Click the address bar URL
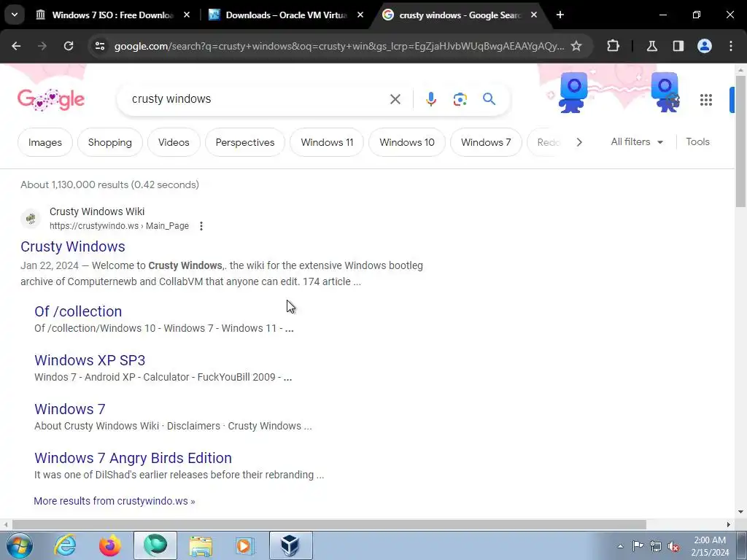Image resolution: width=747 pixels, height=560 pixels. 339,46
